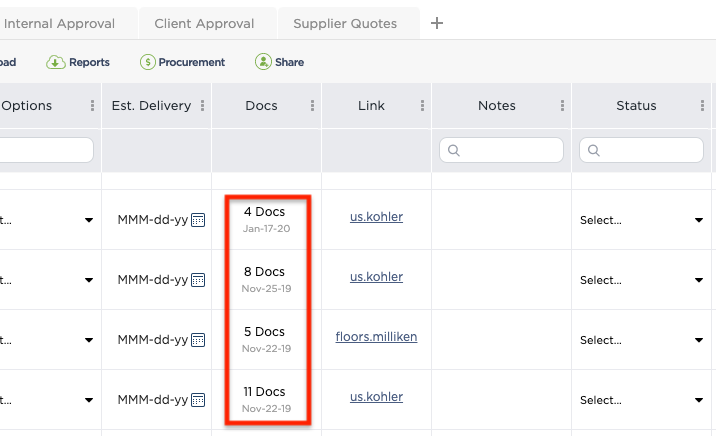Click the Notes column search field

coord(501,150)
